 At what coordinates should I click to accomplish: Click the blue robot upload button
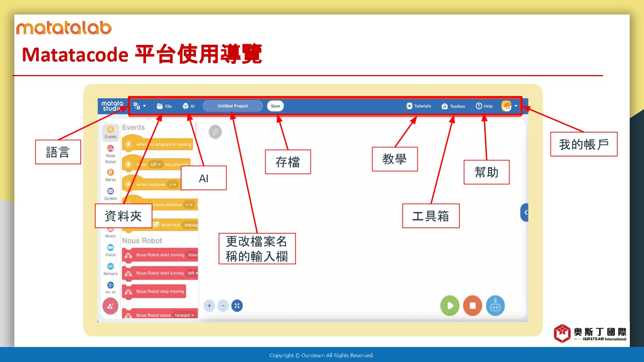495,306
